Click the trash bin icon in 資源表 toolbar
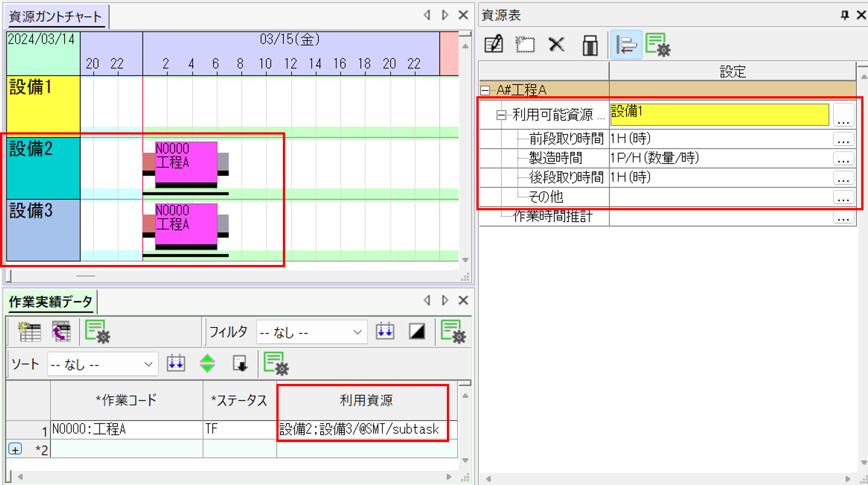This screenshot has width=868, height=485. point(590,45)
